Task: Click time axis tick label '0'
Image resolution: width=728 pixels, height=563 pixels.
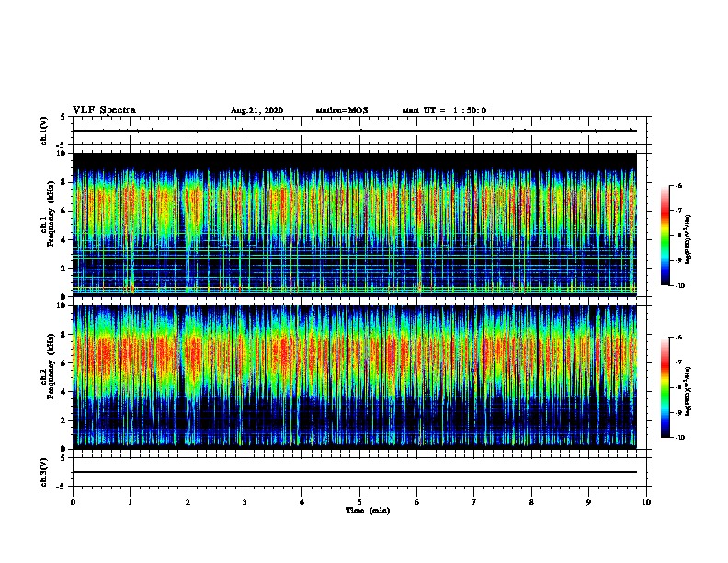Action: pos(73,501)
